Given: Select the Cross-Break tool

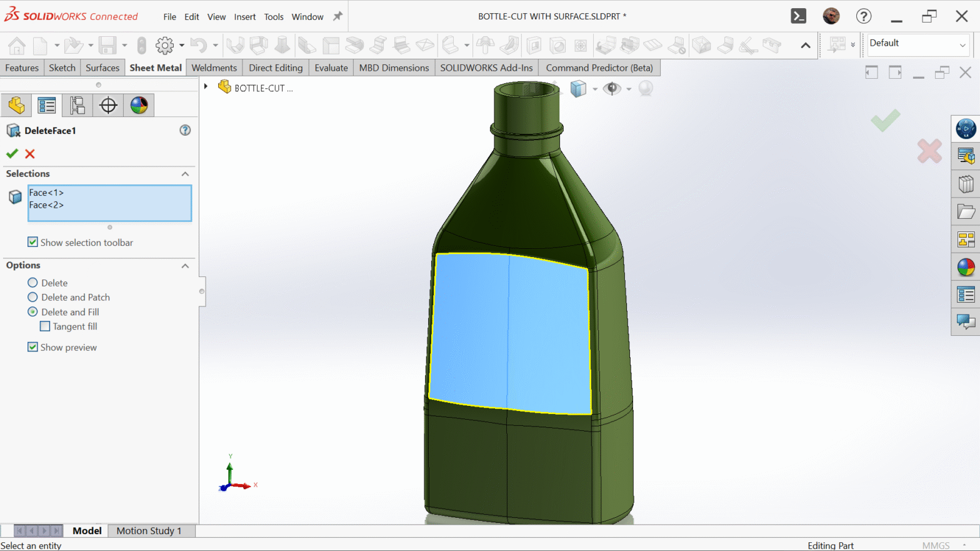Looking at the screenshot, I should pos(425,45).
